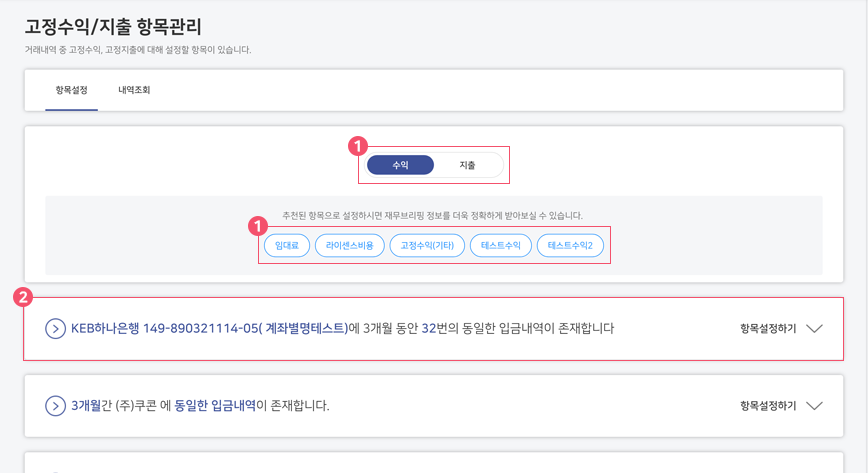Switch toggle to 지출
This screenshot has height=473, width=868.
(467, 165)
